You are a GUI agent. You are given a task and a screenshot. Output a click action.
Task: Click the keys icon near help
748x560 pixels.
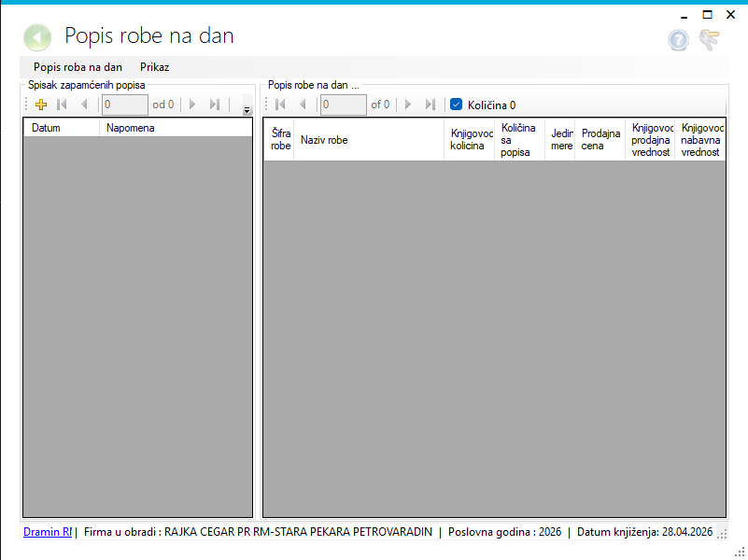click(710, 39)
